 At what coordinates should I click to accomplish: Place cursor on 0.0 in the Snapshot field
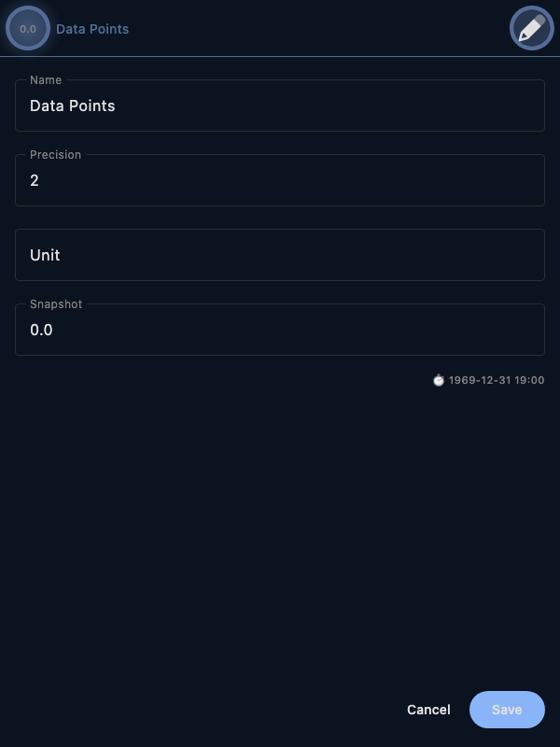click(41, 330)
